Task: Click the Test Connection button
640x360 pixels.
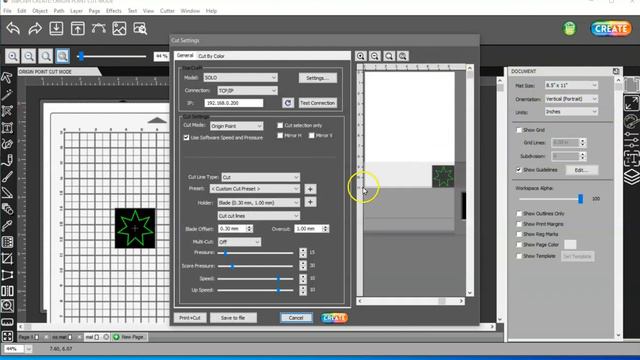Action: [318, 103]
